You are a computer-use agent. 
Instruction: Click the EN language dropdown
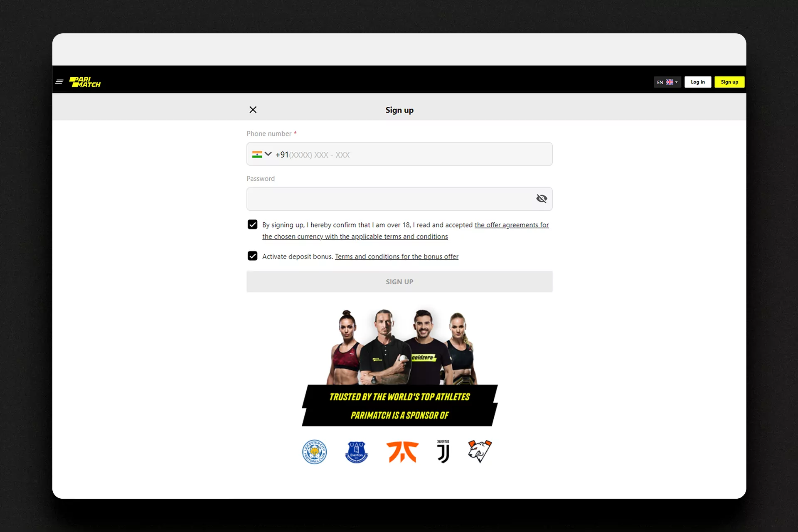click(x=666, y=82)
